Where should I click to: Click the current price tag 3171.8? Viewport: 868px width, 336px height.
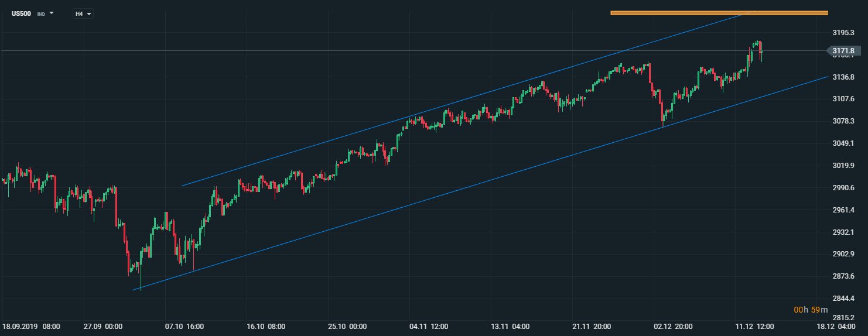click(x=843, y=52)
